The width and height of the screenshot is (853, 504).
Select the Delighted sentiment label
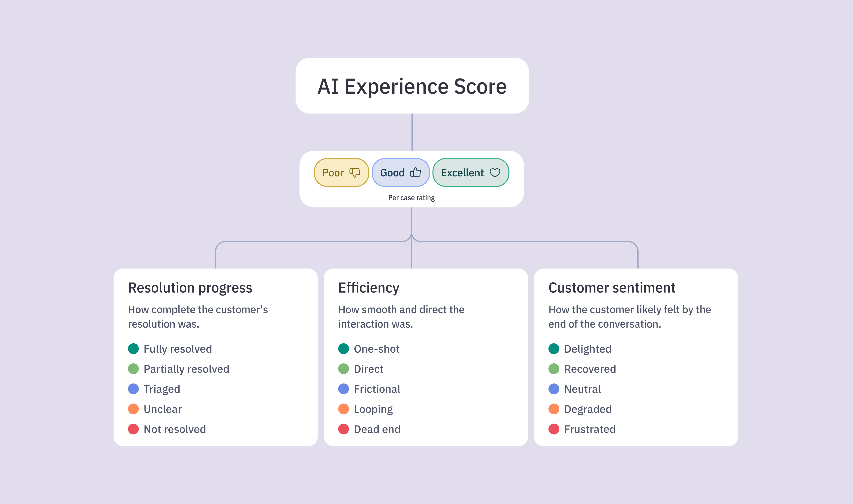587,349
